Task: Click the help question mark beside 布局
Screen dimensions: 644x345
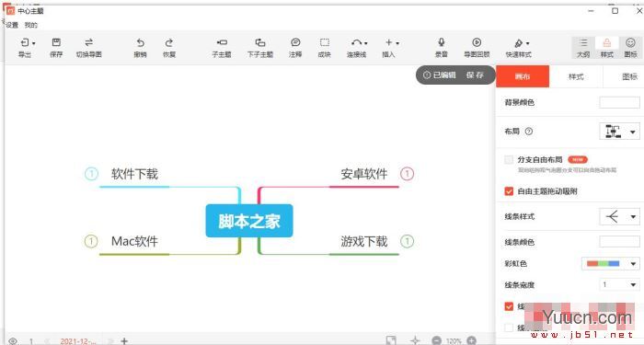Action: click(x=529, y=132)
